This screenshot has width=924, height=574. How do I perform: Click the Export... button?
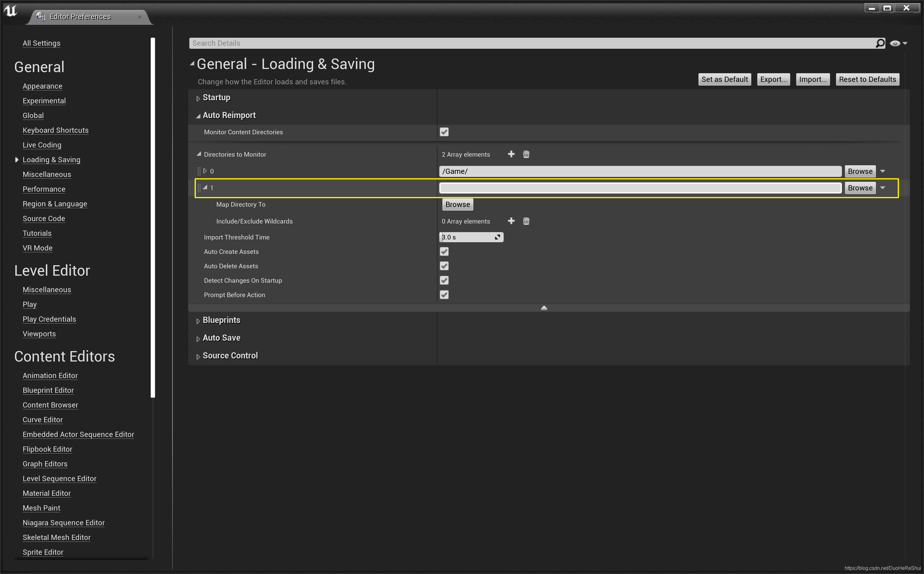(773, 79)
